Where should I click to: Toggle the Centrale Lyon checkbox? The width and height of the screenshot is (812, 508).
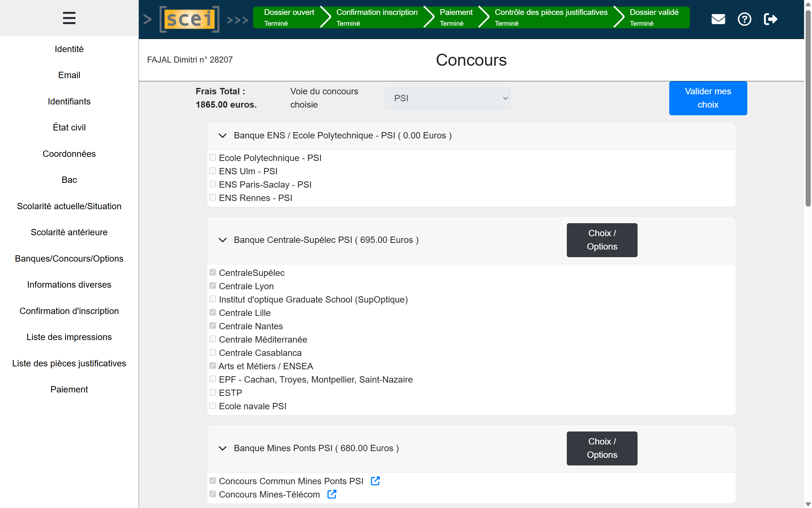(x=213, y=285)
